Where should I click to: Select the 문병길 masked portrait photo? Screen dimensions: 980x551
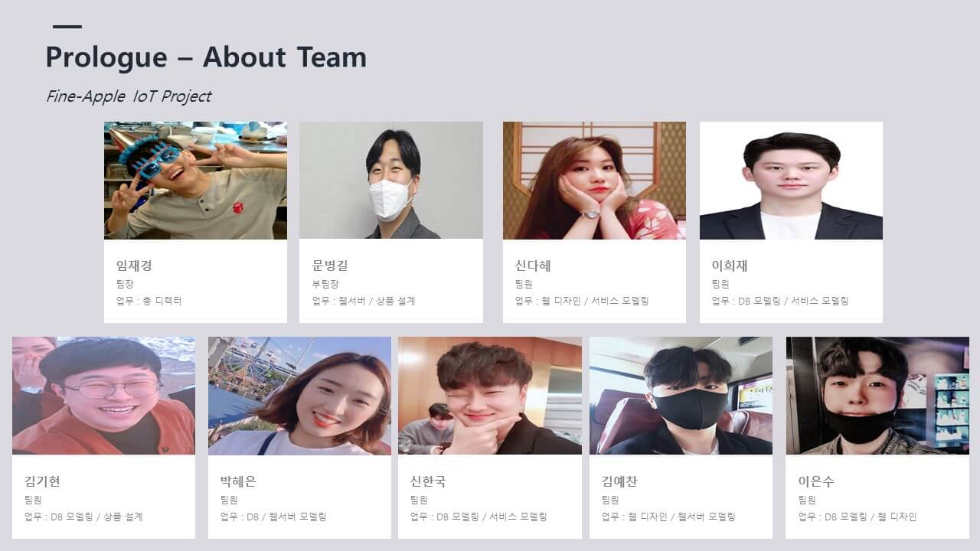coord(391,181)
